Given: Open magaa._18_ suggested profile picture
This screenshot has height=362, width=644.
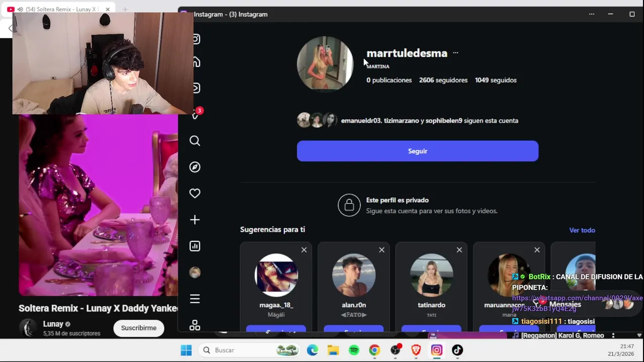Looking at the screenshot, I should click(x=276, y=275).
